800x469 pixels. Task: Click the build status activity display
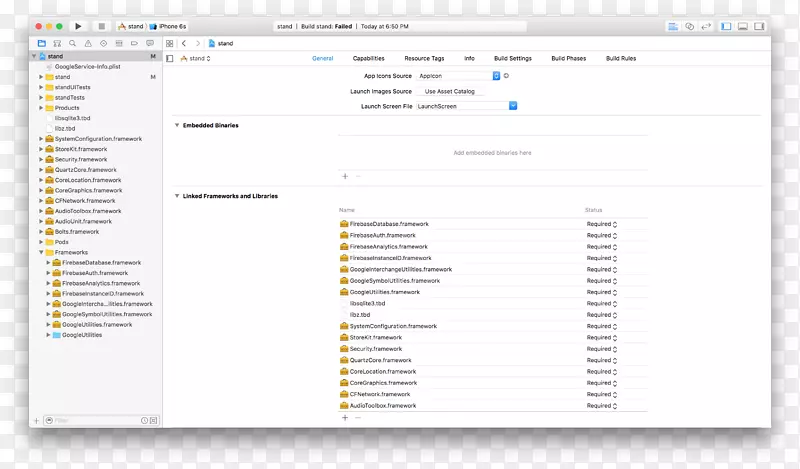[x=399, y=26]
